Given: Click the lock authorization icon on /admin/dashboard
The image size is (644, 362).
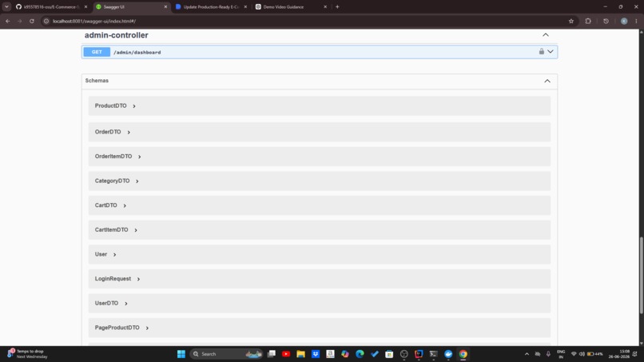Looking at the screenshot, I should 541,51.
